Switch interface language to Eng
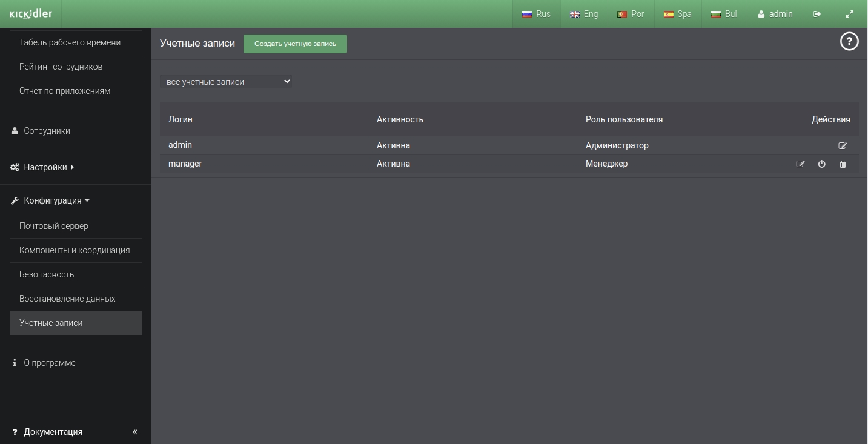 pos(584,14)
